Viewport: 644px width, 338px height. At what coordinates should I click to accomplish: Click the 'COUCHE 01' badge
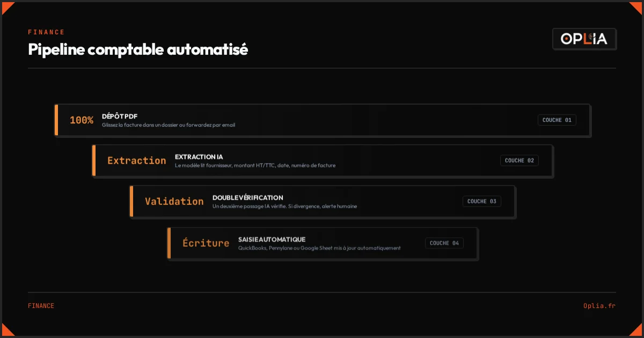[557, 120]
